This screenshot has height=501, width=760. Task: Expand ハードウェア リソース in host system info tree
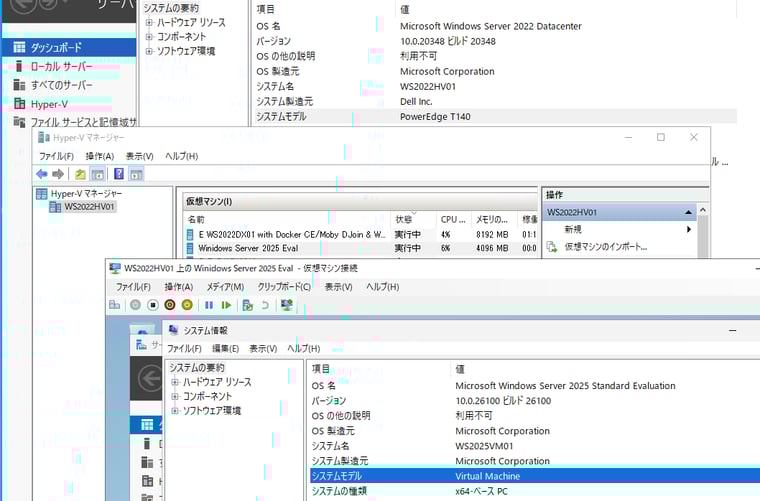(149, 22)
